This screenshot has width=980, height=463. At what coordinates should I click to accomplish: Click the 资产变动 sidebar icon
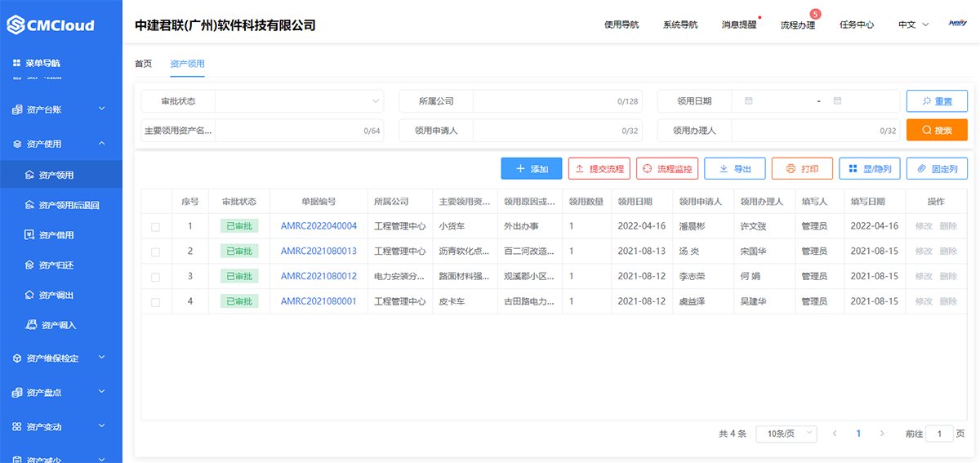click(x=17, y=426)
